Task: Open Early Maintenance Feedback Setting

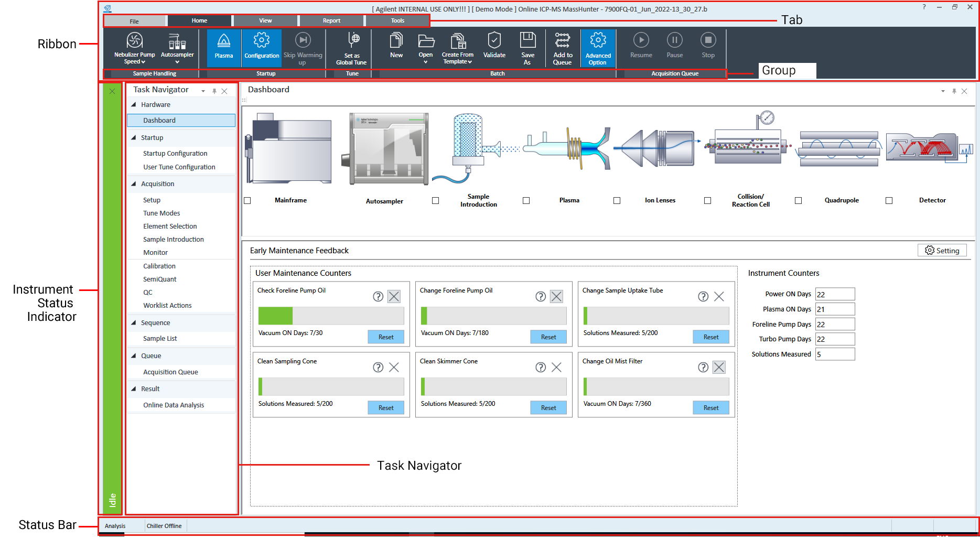Action: click(x=942, y=251)
